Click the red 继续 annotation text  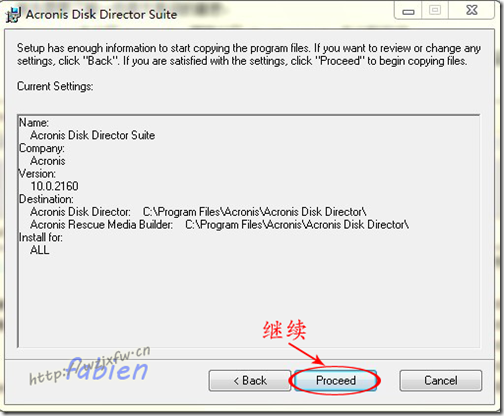pyautogui.click(x=284, y=330)
